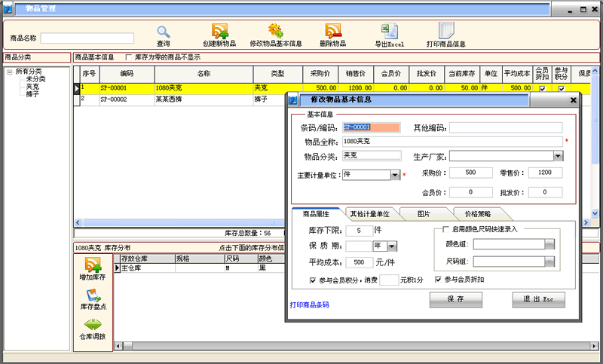Click the 条码/编码 field SP-00001
Screen dimensions: 603x364
click(371, 127)
